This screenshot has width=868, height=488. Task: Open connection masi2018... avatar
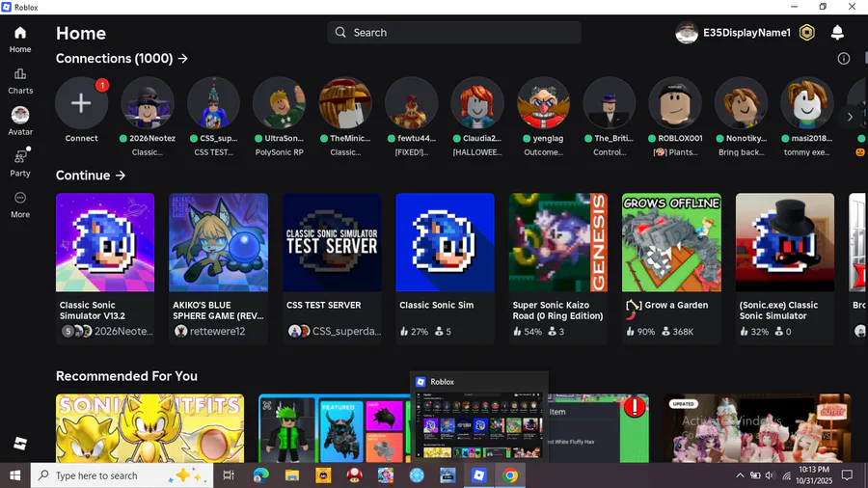pyautogui.click(x=806, y=103)
